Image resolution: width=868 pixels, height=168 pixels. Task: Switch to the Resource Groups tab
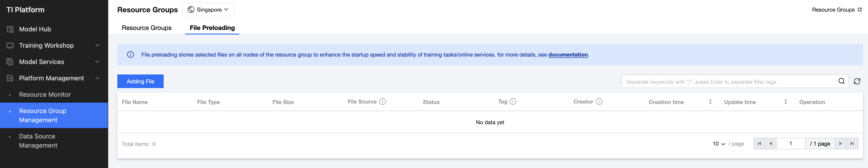(147, 28)
